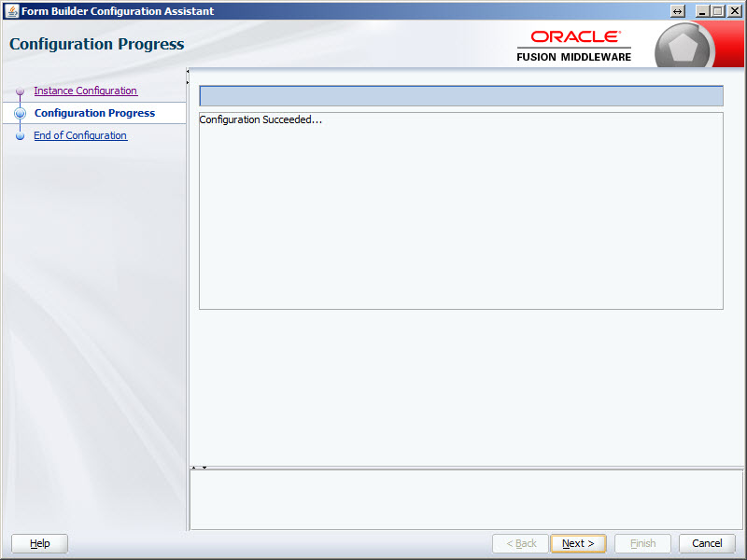747x560 pixels.
Task: Jump to the End of Configuration step
Action: click(x=80, y=135)
